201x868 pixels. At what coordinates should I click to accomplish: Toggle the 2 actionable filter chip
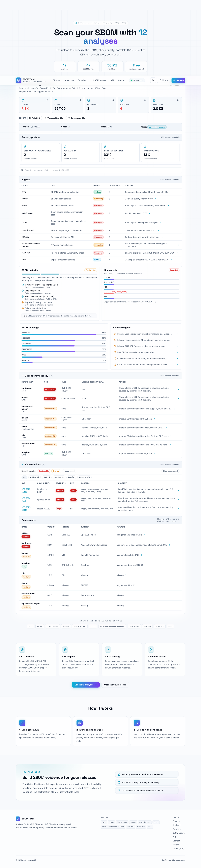pos(44,471)
